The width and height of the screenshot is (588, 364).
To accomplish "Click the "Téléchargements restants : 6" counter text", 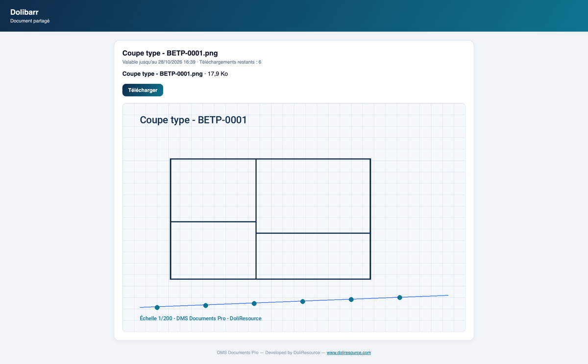I will coord(230,62).
